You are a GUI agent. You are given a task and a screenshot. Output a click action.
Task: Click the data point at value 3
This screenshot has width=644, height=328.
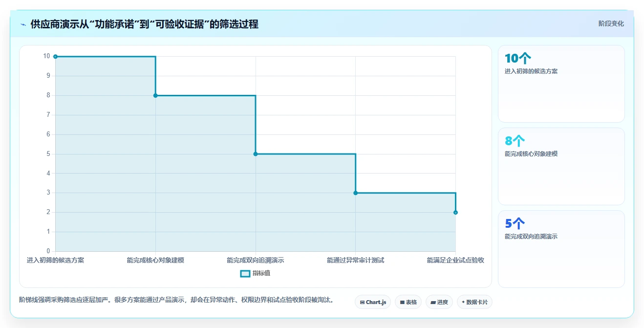pos(355,193)
